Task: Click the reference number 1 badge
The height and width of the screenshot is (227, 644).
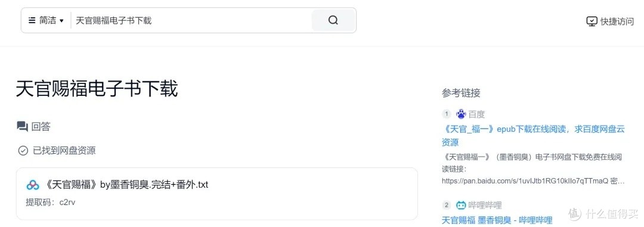Action: [x=447, y=114]
